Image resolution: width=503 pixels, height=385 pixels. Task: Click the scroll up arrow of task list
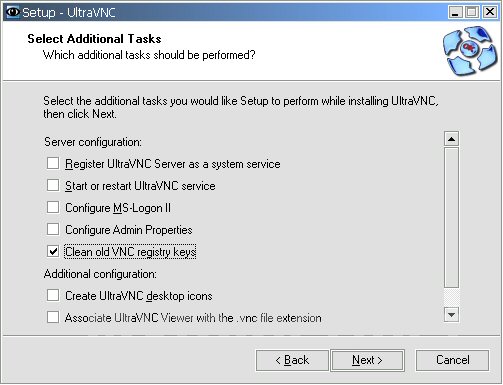[x=451, y=139]
